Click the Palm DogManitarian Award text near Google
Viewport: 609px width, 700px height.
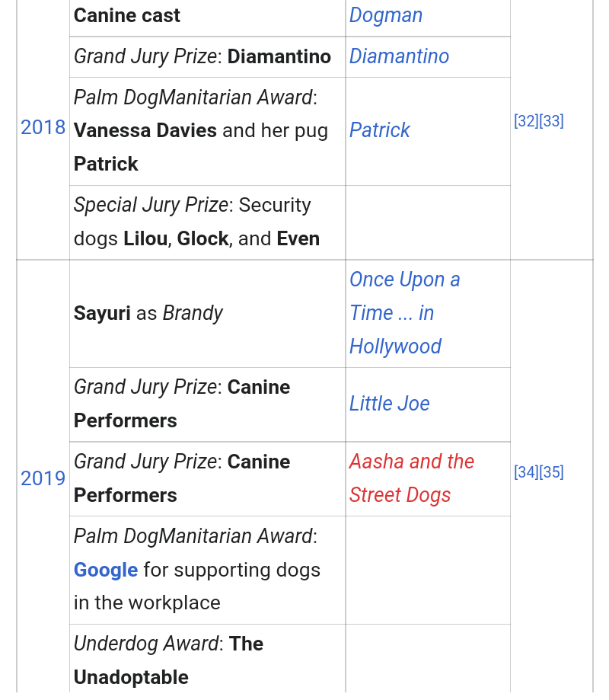click(x=194, y=536)
